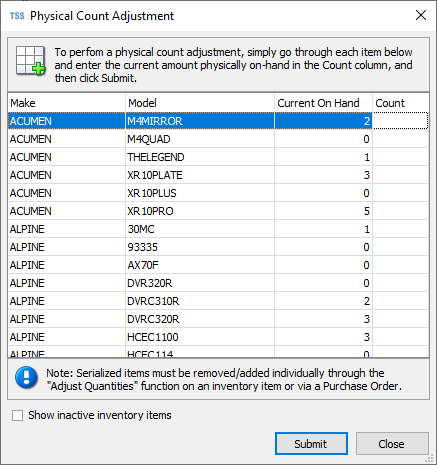
Task: Click the Count cell for DVRC310R
Action: pyautogui.click(x=401, y=301)
